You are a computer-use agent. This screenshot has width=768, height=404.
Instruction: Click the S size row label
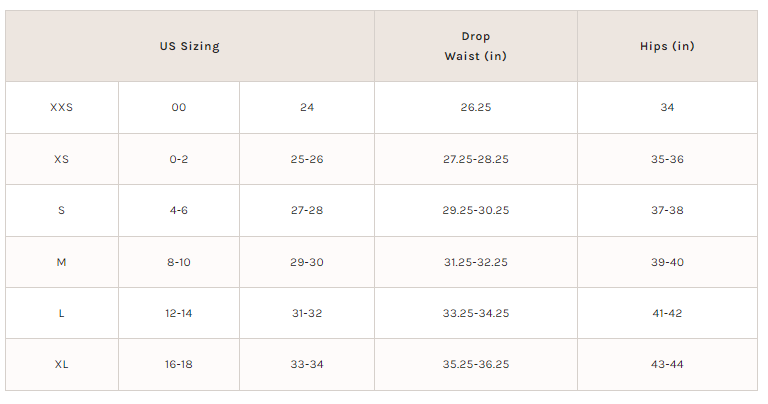pos(62,210)
